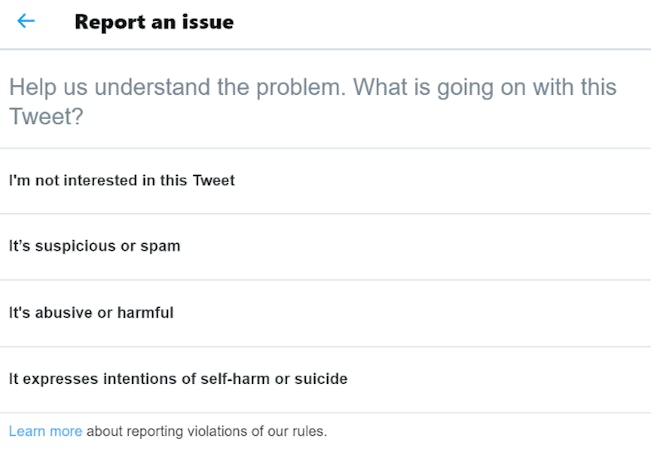651x460 pixels.
Task: Tap the left-pointing arrow beside the title
Action: click(x=26, y=21)
